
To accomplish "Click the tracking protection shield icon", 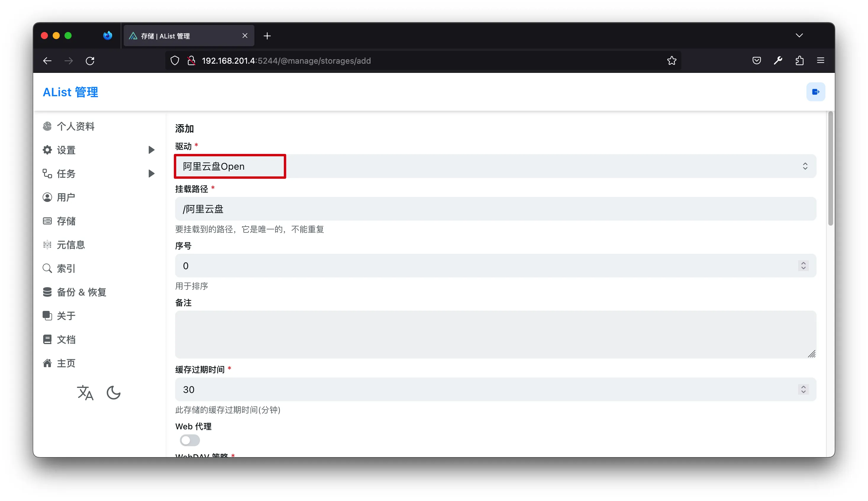I will 175,61.
